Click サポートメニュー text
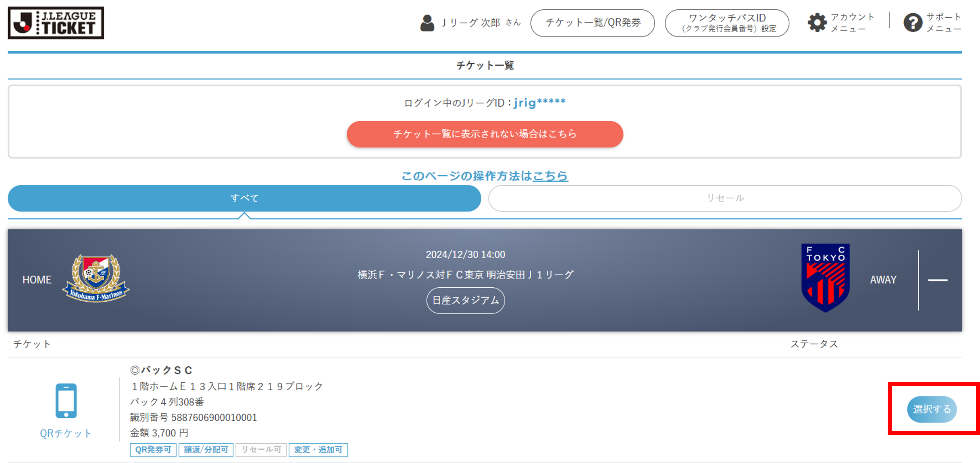 click(x=944, y=23)
